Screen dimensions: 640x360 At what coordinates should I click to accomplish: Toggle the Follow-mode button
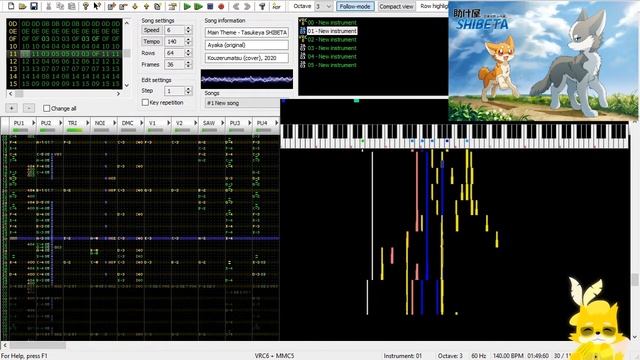pos(355,6)
